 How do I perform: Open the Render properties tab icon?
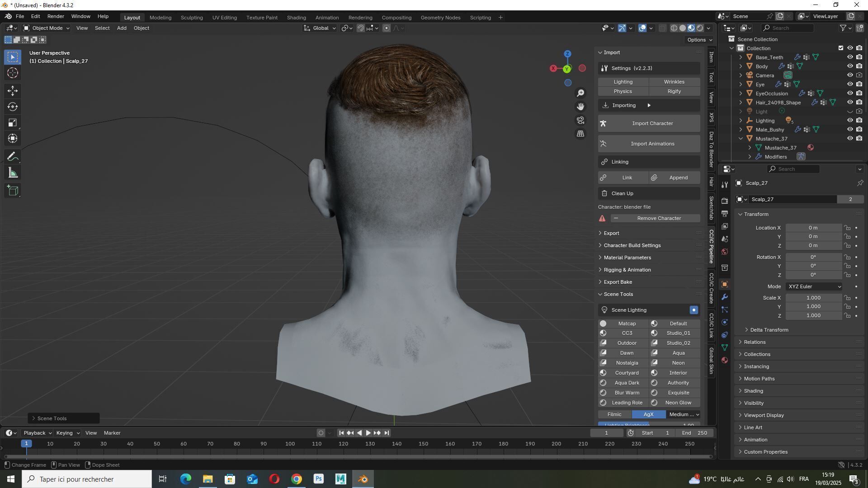[725, 201]
